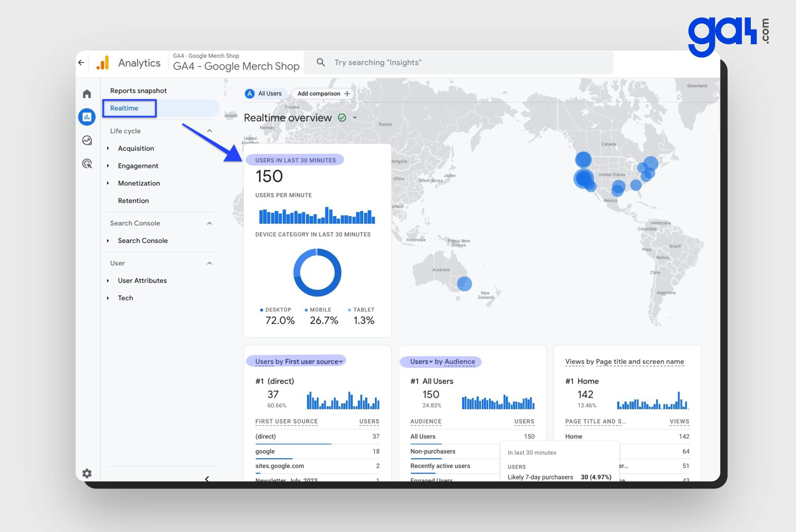Select the Realtime report
This screenshot has height=532, width=796.
point(124,108)
